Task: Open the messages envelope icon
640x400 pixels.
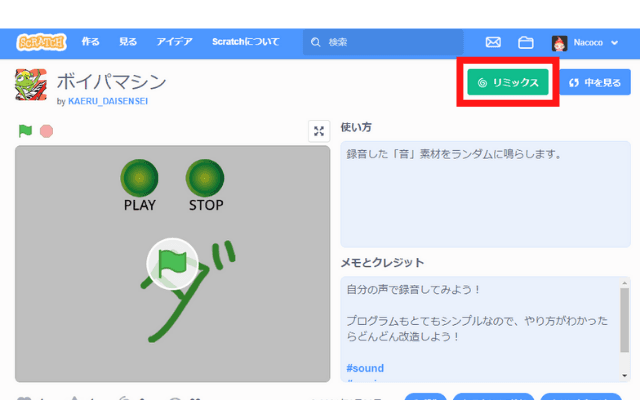Action: [493, 42]
